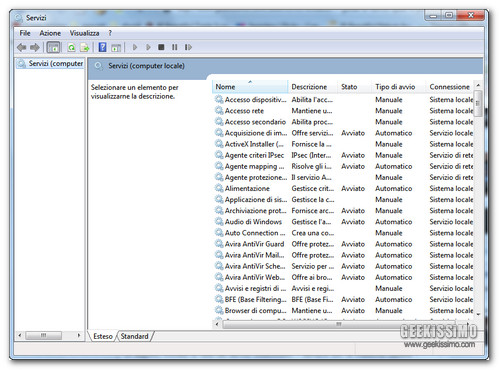Select the Avvisi e registri di service
499x370 pixels.
(x=344, y=288)
